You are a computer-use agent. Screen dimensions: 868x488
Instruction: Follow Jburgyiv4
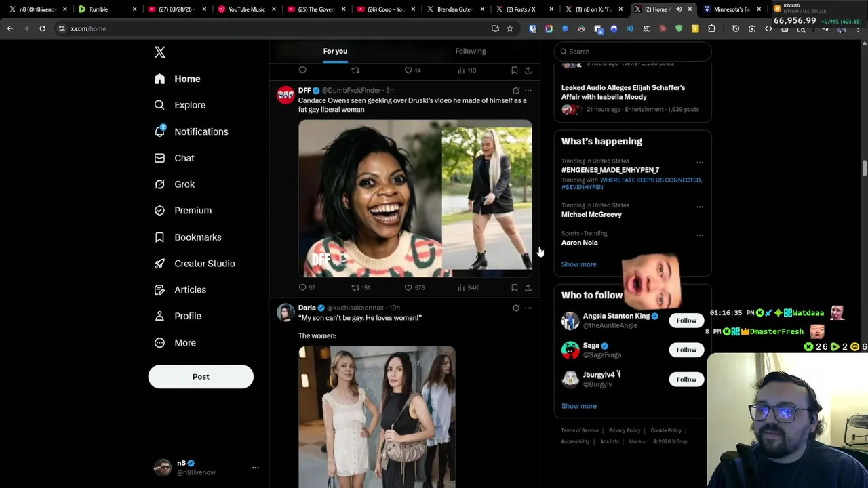point(686,379)
